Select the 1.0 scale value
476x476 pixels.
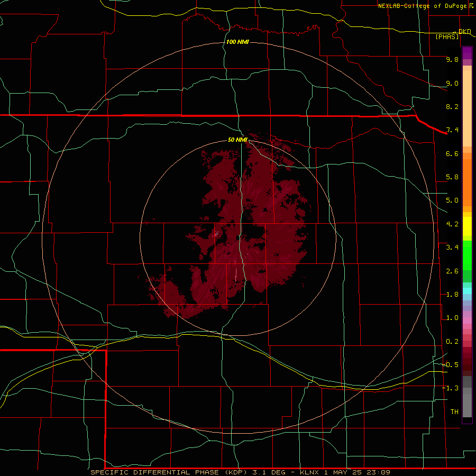pos(452,318)
